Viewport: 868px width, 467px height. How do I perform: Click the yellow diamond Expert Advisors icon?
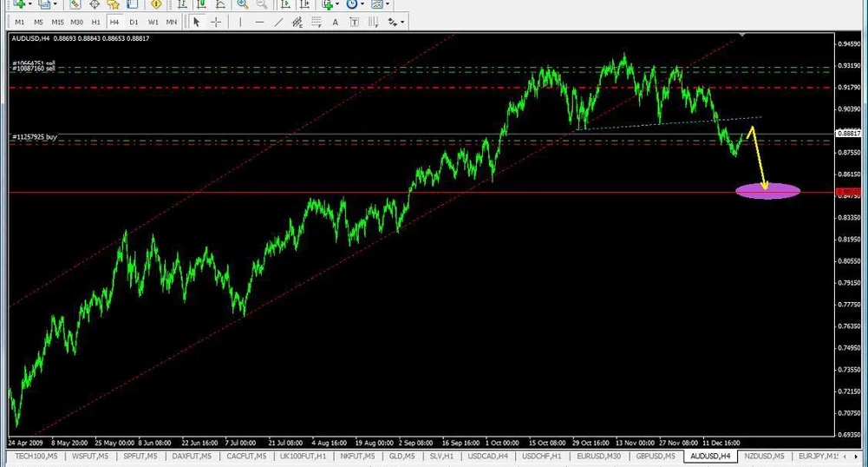point(156,3)
